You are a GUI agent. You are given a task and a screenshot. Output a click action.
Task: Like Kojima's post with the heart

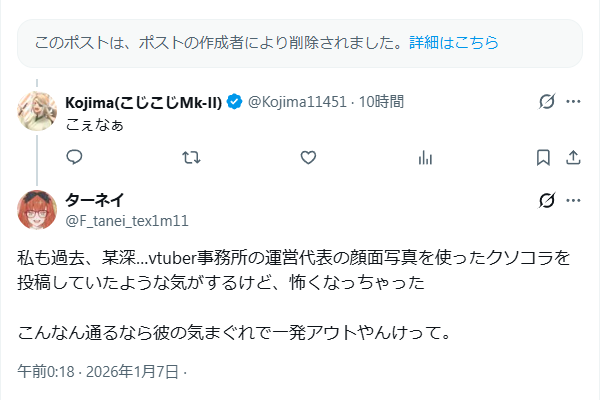308,157
